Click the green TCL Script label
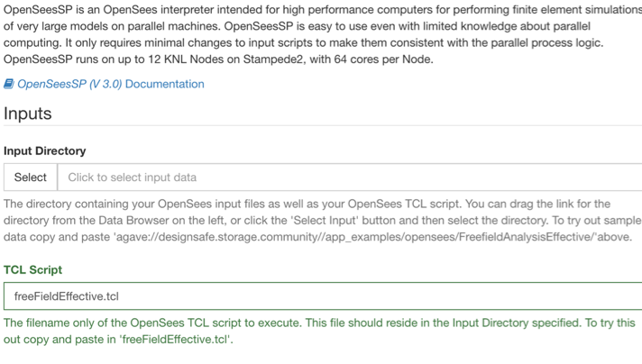This screenshot has height=364, width=642. point(32,270)
